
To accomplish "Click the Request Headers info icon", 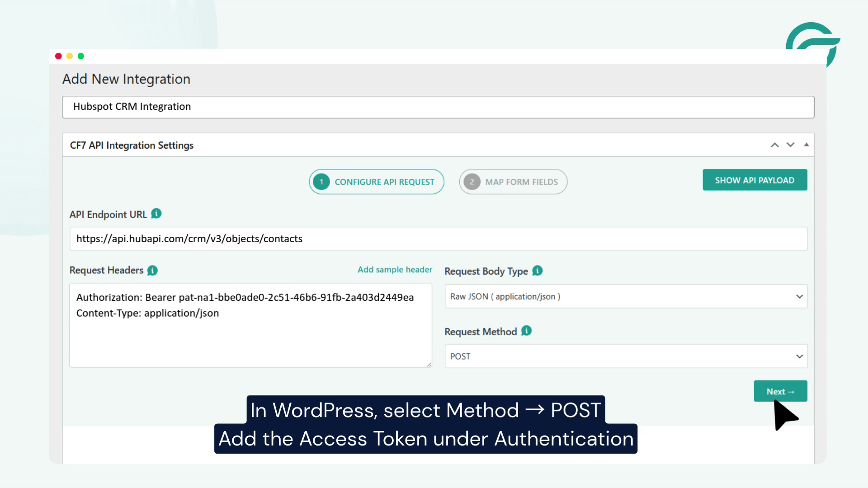I will pos(152,270).
